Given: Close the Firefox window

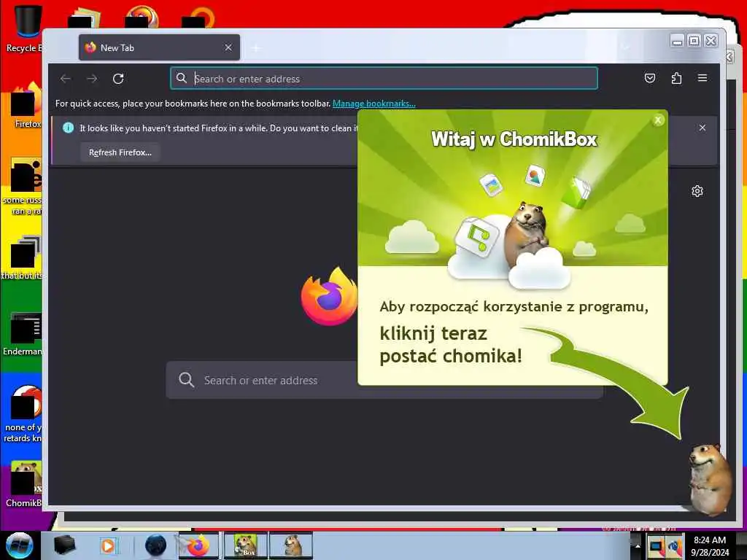Looking at the screenshot, I should point(711,41).
